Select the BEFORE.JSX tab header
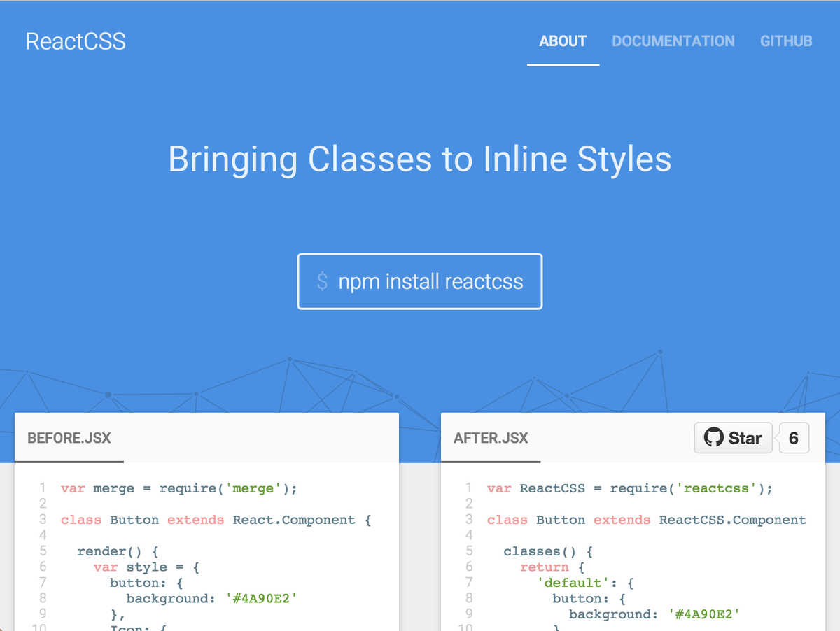840x631 pixels. click(69, 439)
